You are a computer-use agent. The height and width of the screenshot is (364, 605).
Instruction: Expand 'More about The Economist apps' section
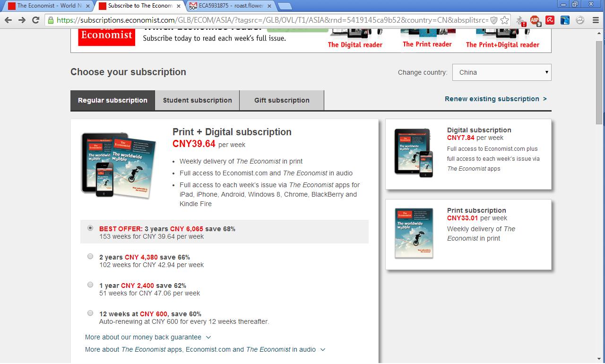point(206,349)
